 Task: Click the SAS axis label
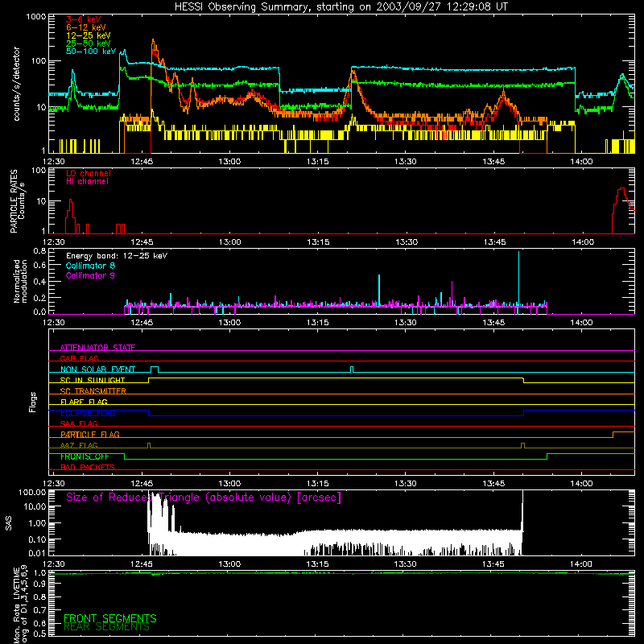(x=9, y=523)
